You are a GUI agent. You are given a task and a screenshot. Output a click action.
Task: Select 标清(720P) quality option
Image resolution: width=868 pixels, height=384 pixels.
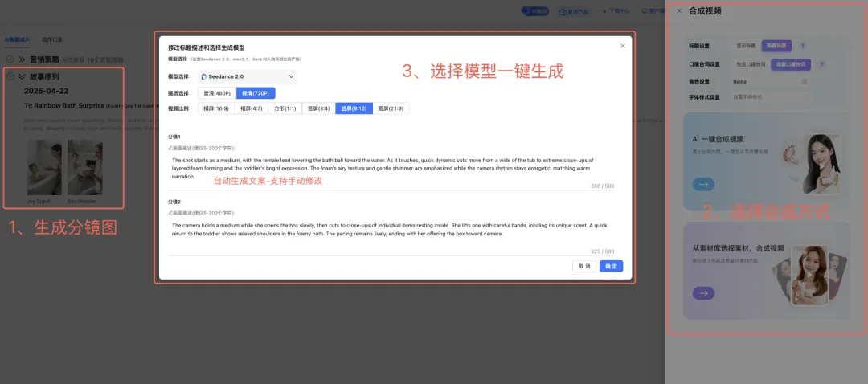pyautogui.click(x=256, y=93)
